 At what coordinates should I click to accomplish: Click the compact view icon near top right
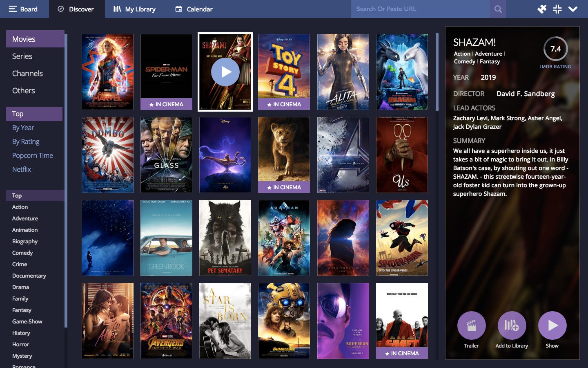click(557, 9)
